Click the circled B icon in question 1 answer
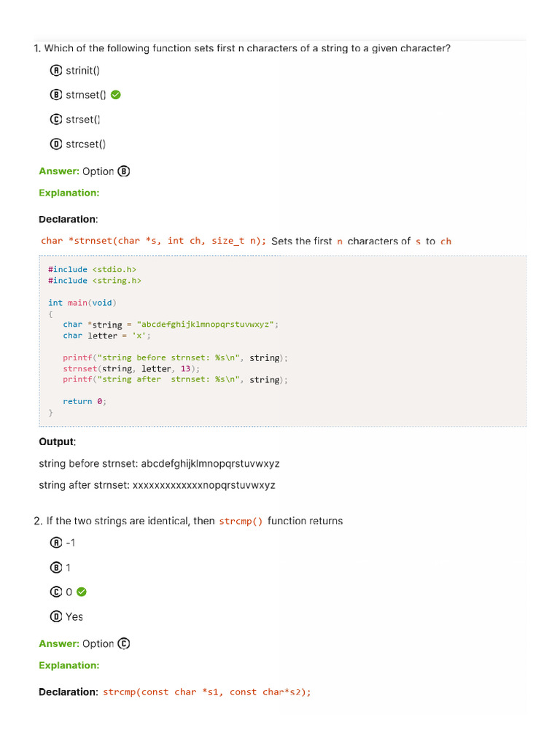 pos(124,171)
